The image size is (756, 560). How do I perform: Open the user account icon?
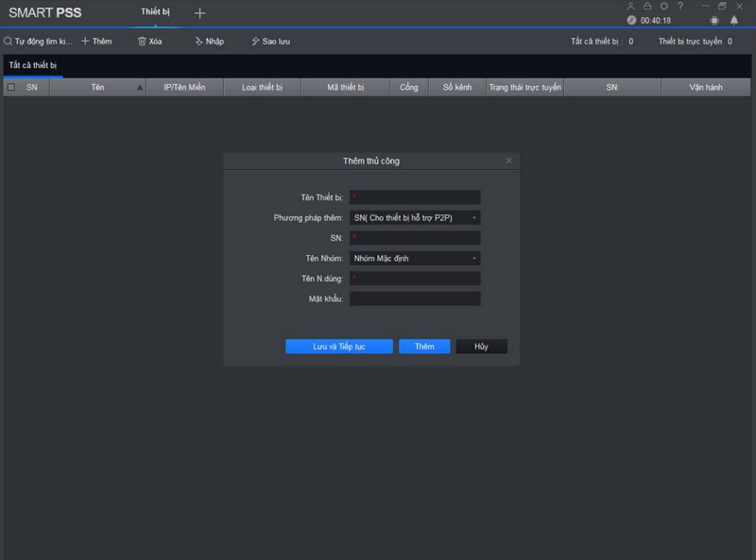(631, 7)
